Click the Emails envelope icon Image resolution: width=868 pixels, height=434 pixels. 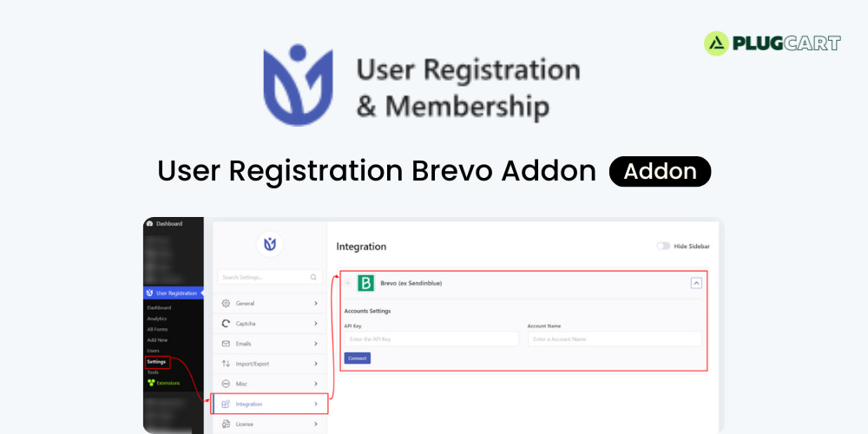click(x=226, y=344)
